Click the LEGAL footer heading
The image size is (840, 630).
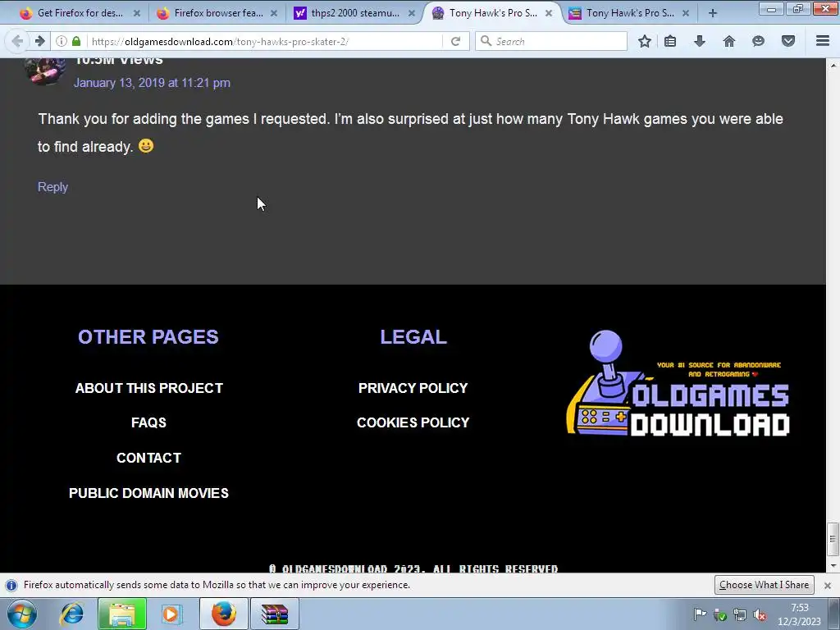(x=413, y=337)
